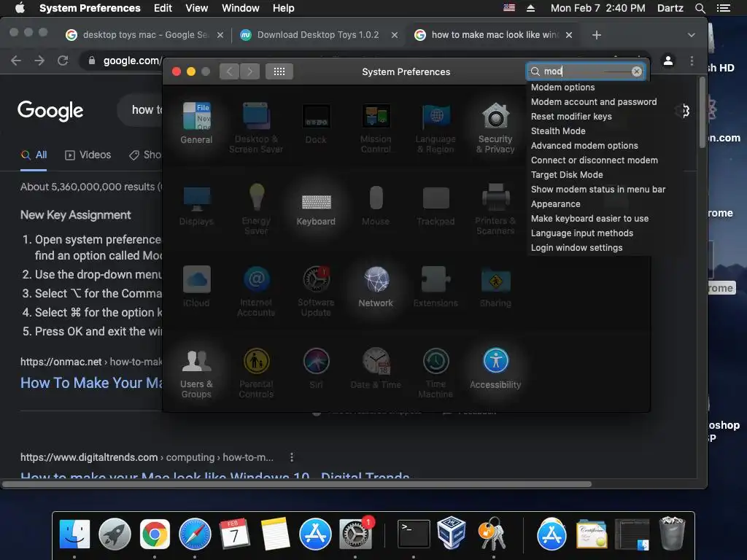This screenshot has height=560, width=747.
Task: Select 'Make keyboard easier to use'
Action: click(x=589, y=219)
